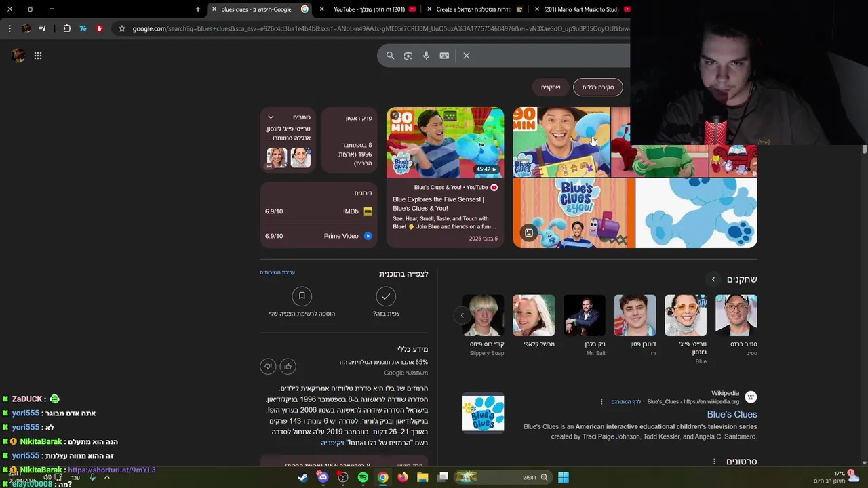Open Steam from the taskbar

click(303, 477)
